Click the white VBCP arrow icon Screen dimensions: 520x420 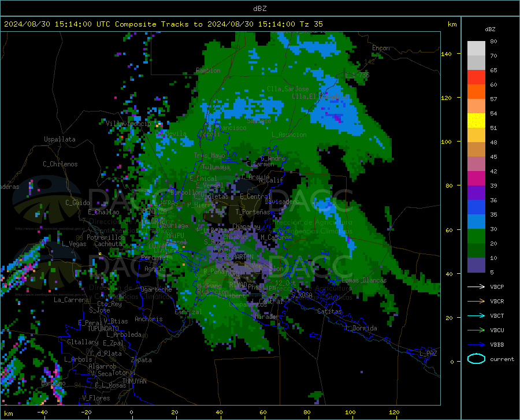pyautogui.click(x=476, y=287)
